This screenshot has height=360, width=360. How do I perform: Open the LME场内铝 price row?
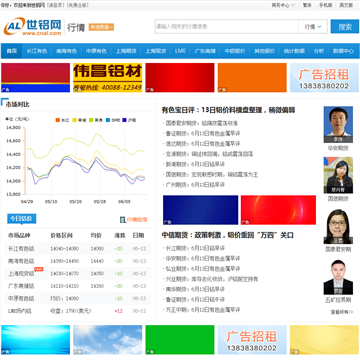point(78,311)
